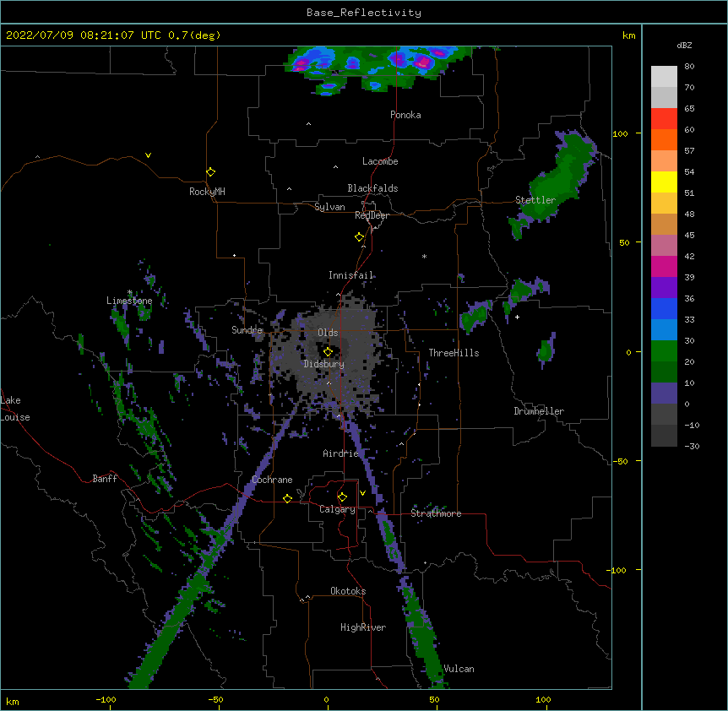The height and width of the screenshot is (711, 728).
Task: Click the Vulcan label
Action: tap(459, 669)
